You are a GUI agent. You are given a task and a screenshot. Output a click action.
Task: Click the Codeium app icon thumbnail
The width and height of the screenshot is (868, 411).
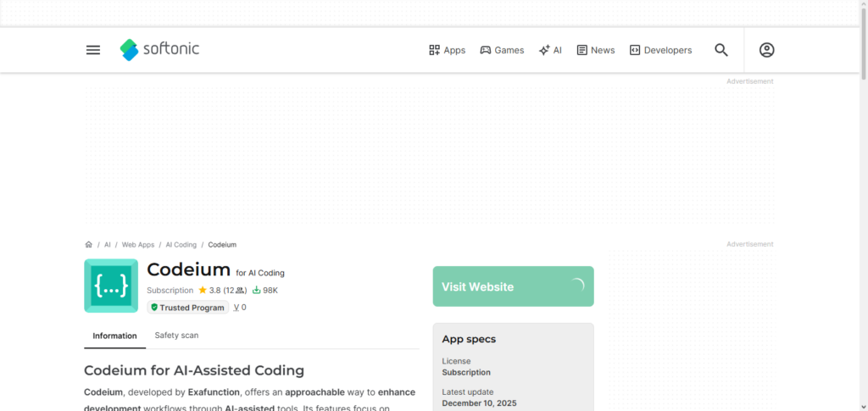point(111,286)
